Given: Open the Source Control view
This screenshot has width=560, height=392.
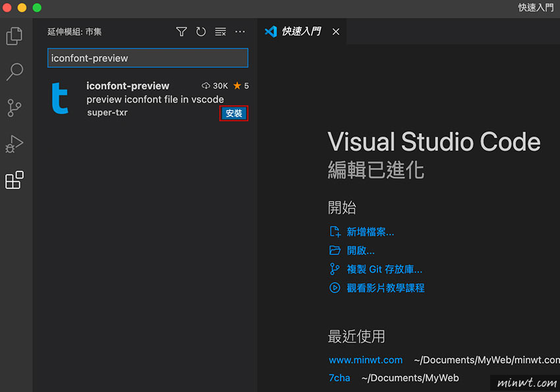Looking at the screenshot, I should 14,108.
